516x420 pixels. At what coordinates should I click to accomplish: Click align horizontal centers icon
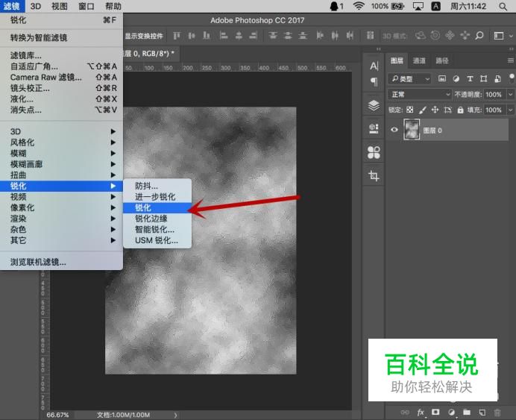pos(239,36)
